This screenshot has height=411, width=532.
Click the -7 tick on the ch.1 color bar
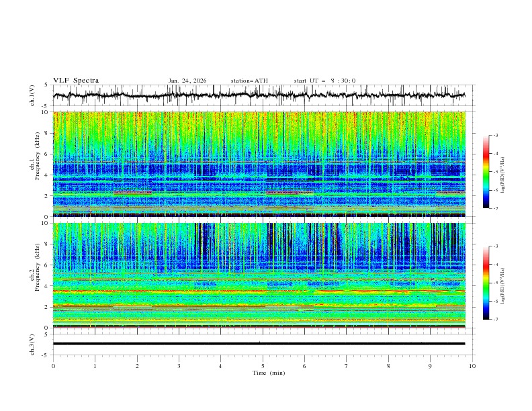tap(496, 208)
